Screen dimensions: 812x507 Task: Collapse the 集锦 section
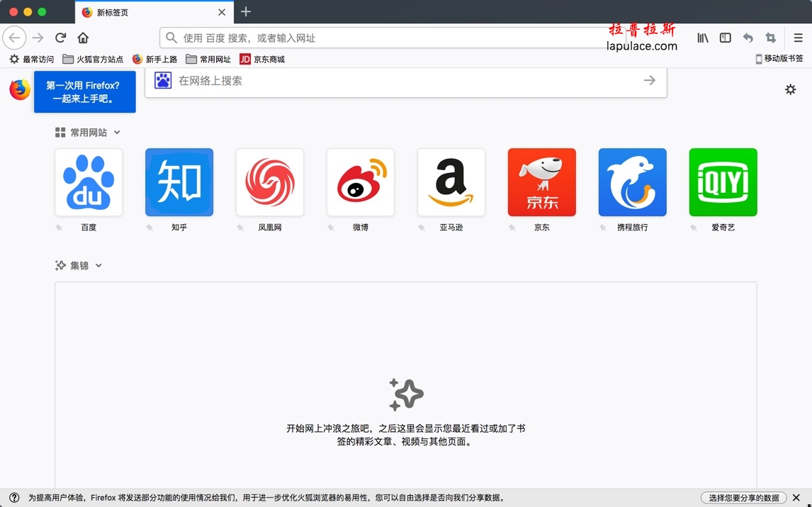(x=98, y=265)
